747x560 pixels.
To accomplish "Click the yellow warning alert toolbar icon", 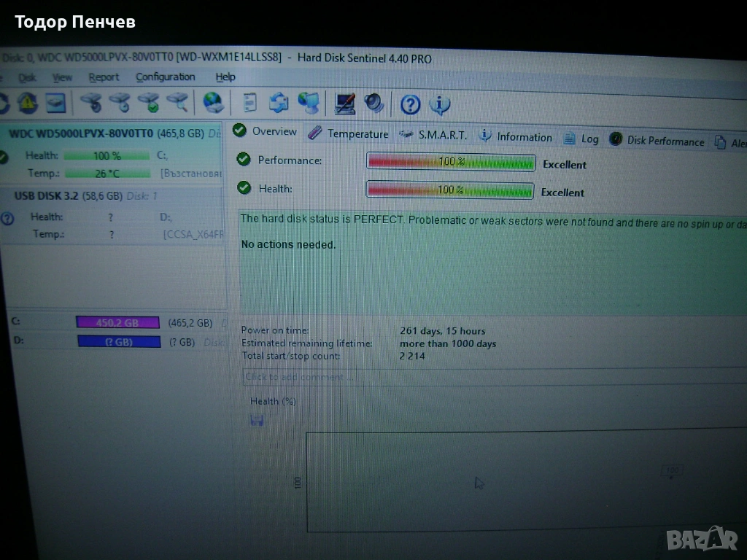I will click(x=27, y=103).
